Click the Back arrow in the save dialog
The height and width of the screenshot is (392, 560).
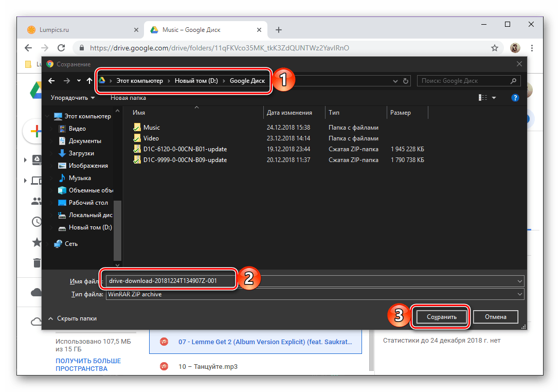pos(51,81)
